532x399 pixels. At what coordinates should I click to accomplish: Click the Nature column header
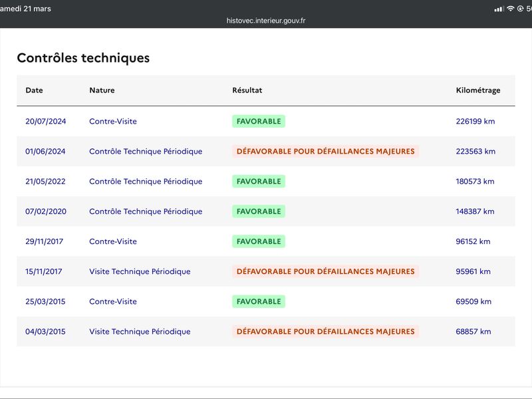pos(102,90)
